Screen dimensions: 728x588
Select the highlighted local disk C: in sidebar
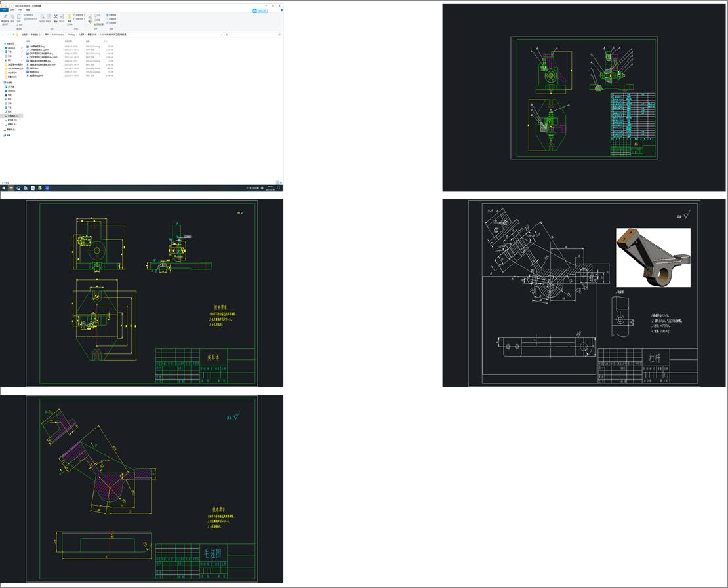12,116
